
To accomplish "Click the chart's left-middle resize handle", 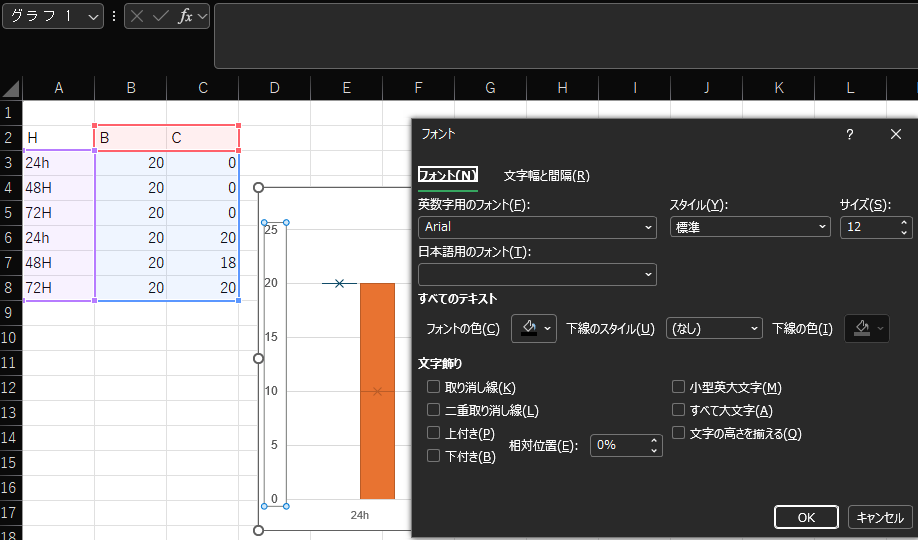I will click(258, 358).
